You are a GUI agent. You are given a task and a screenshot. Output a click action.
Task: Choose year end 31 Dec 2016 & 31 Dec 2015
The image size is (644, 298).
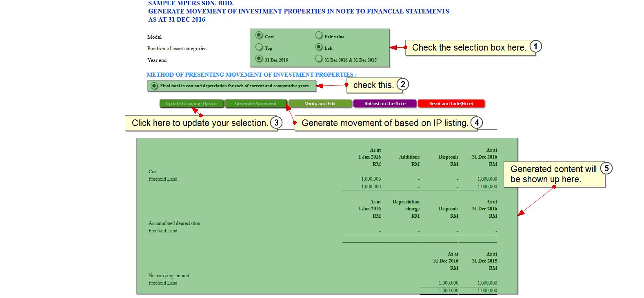click(x=319, y=59)
